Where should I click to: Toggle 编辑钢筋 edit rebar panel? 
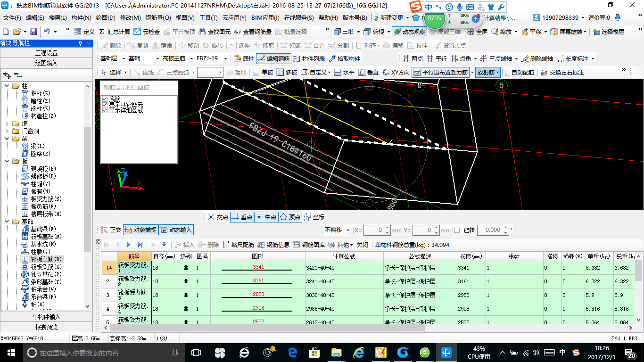pyautogui.click(x=273, y=59)
